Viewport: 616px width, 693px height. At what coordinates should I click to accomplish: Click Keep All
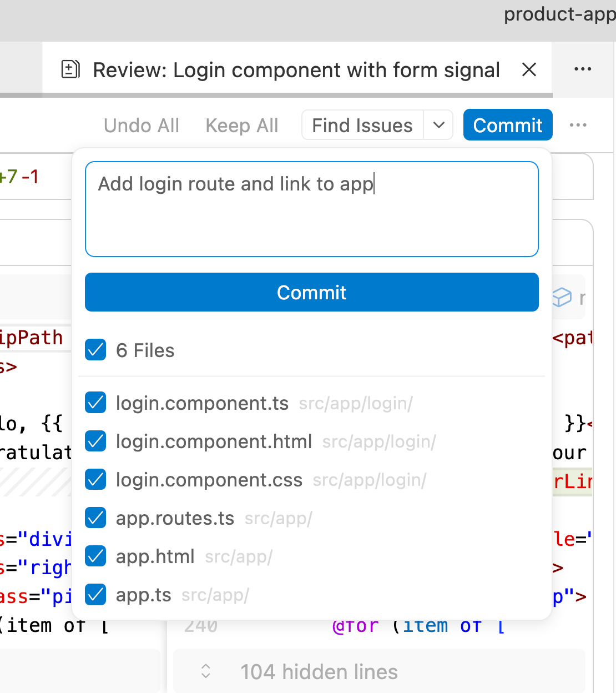[x=241, y=125]
